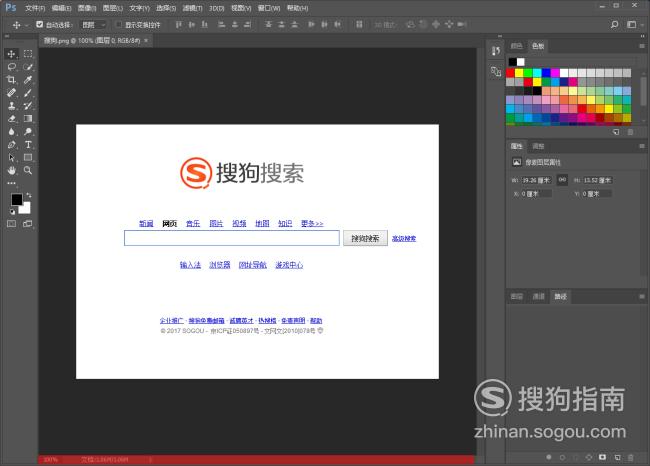Change the screen mode
650x466 pixels.
[28, 224]
